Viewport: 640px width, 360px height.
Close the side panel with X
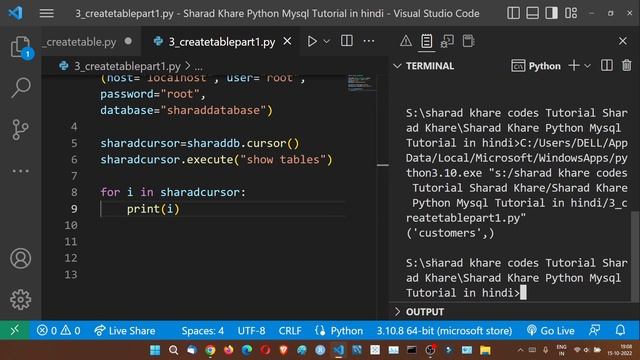[622, 41]
